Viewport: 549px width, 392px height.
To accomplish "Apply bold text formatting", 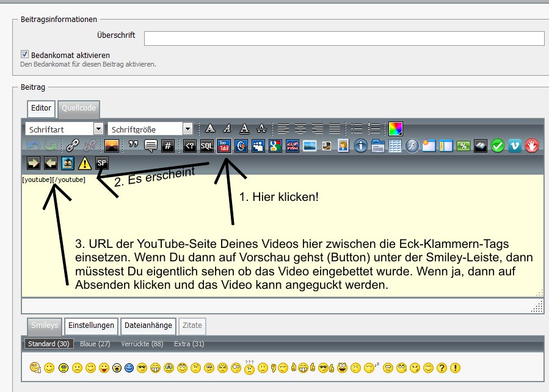I will pos(210,128).
